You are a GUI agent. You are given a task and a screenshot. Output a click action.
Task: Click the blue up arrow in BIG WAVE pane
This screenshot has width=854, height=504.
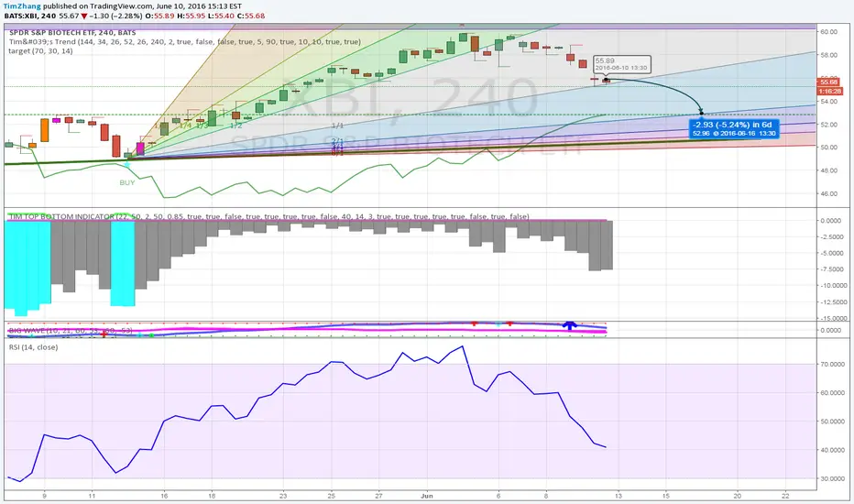tap(570, 325)
